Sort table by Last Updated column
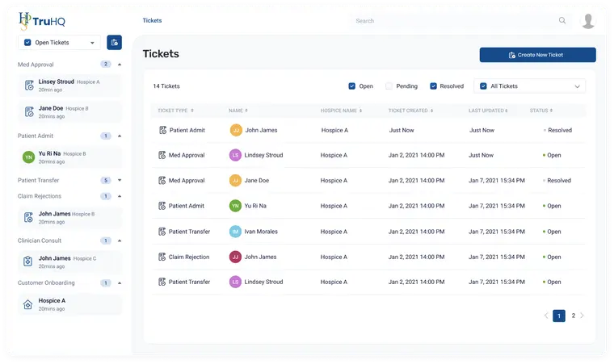 (x=490, y=111)
